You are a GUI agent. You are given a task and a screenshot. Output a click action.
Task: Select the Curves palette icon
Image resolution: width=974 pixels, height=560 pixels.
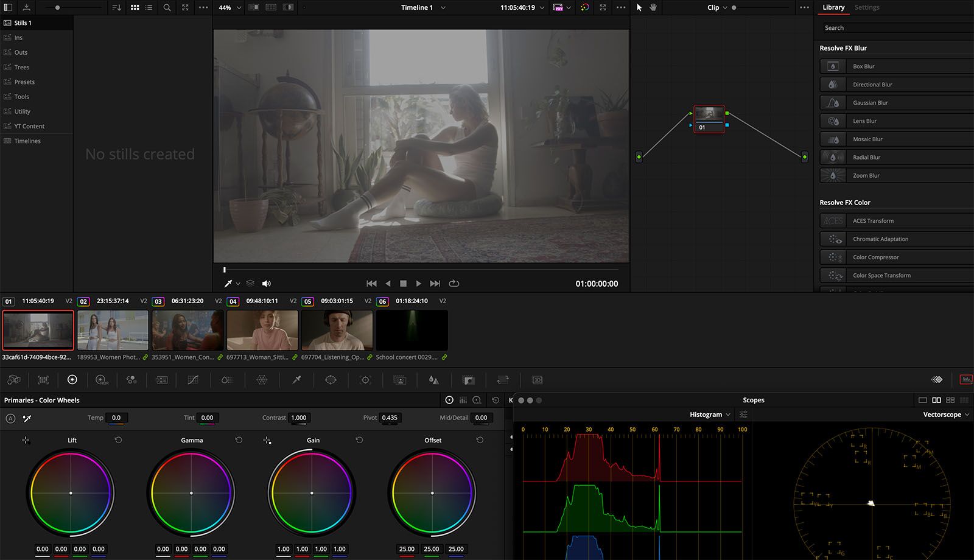point(194,380)
